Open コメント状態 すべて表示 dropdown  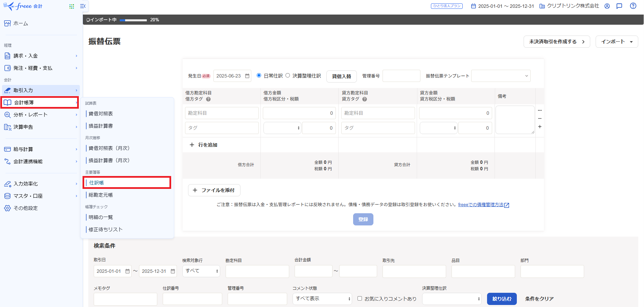coord(322,299)
